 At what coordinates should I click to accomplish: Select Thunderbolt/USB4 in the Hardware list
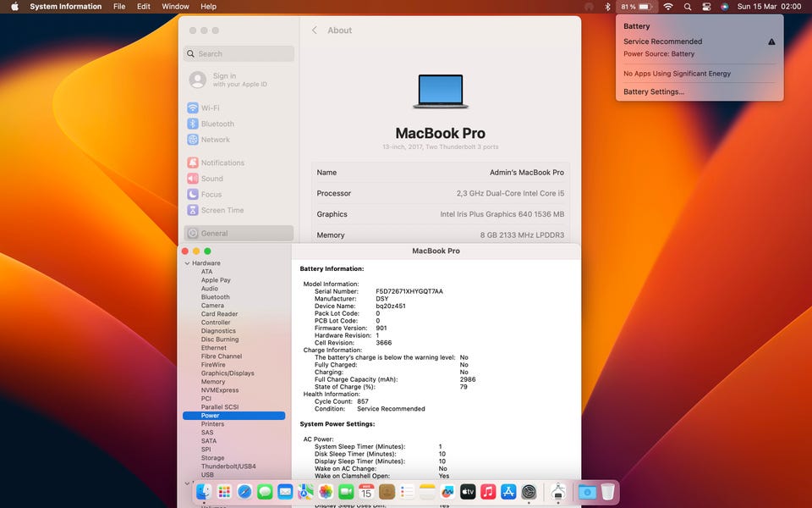pyautogui.click(x=228, y=467)
